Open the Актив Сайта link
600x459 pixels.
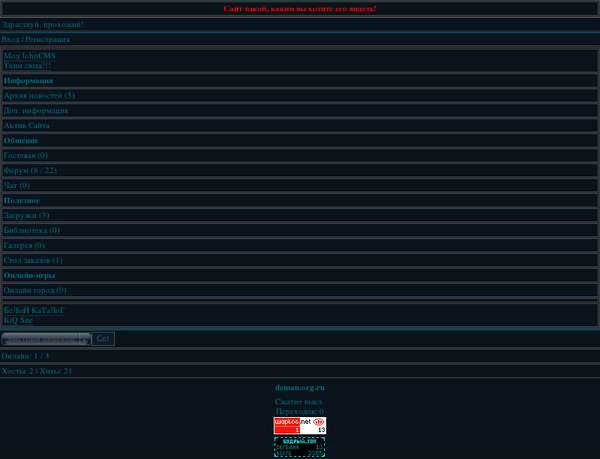click(26, 125)
